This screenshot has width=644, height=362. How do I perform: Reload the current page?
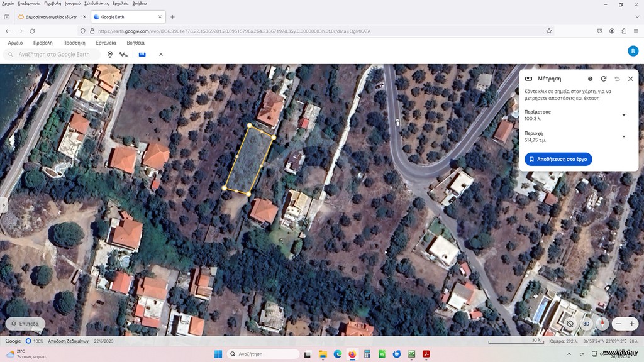(32, 31)
